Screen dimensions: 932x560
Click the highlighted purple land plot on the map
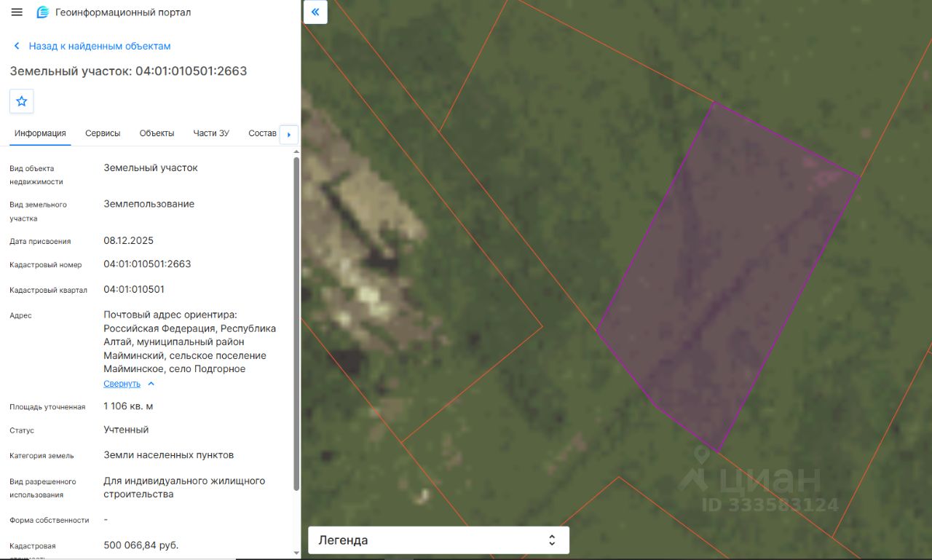coord(728,277)
